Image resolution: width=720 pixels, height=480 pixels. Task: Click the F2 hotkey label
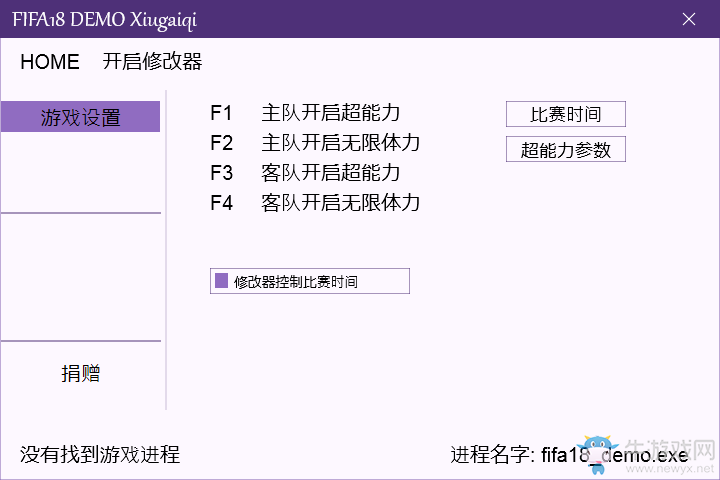point(221,143)
